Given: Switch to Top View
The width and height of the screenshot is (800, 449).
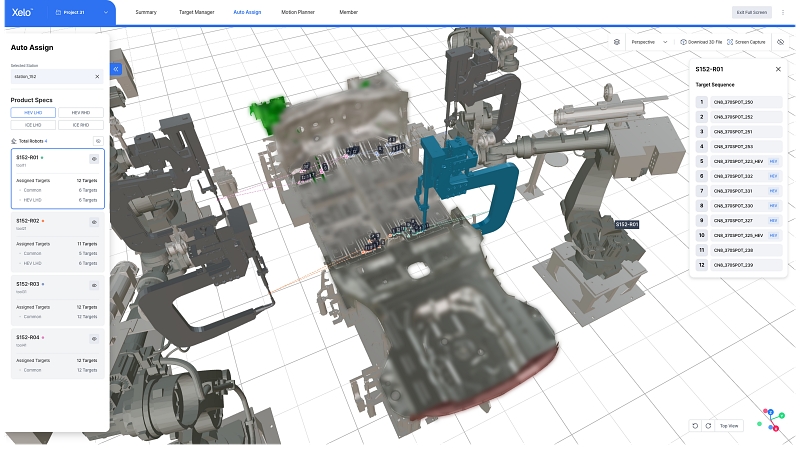Looking at the screenshot, I should pos(729,426).
